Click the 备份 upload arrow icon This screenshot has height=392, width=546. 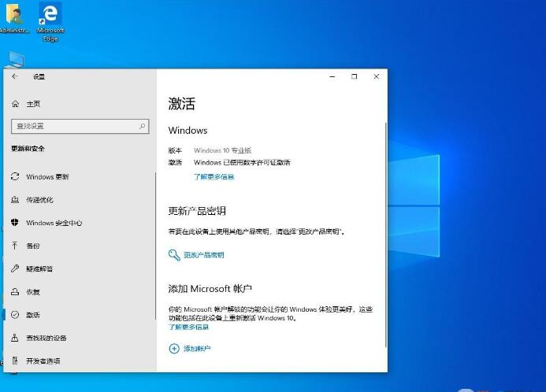coord(15,246)
